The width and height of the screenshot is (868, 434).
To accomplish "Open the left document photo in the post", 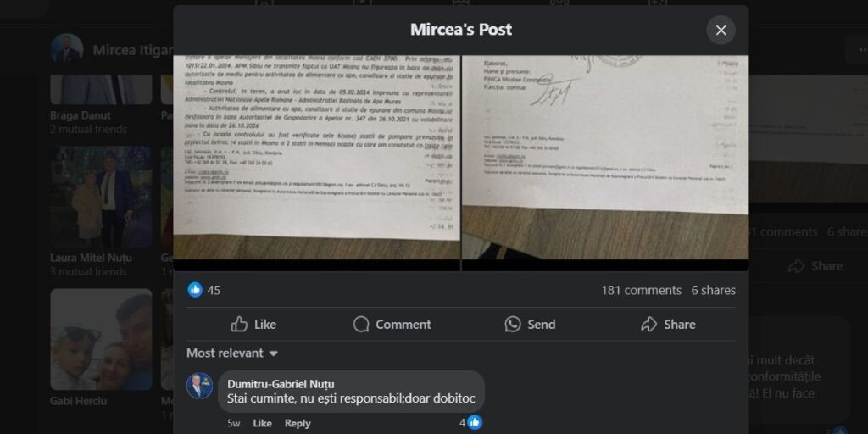I will pyautogui.click(x=317, y=157).
